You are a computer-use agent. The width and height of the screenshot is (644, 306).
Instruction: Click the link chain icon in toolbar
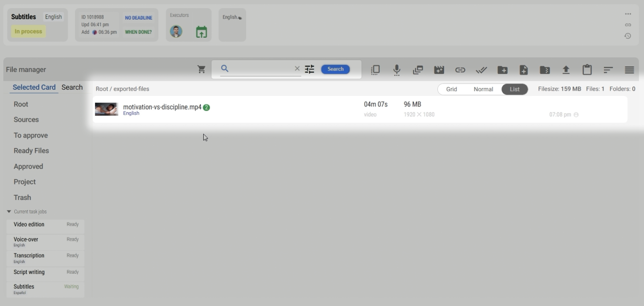[x=460, y=70]
